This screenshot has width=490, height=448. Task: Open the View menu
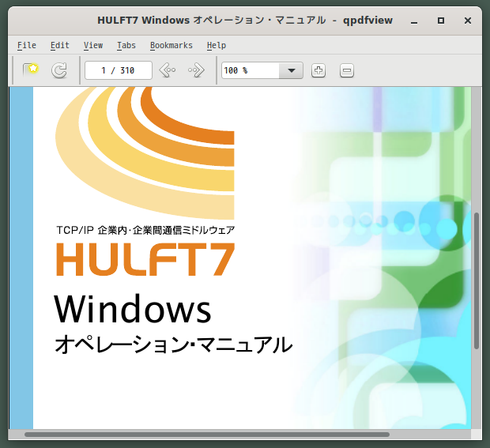pos(93,45)
